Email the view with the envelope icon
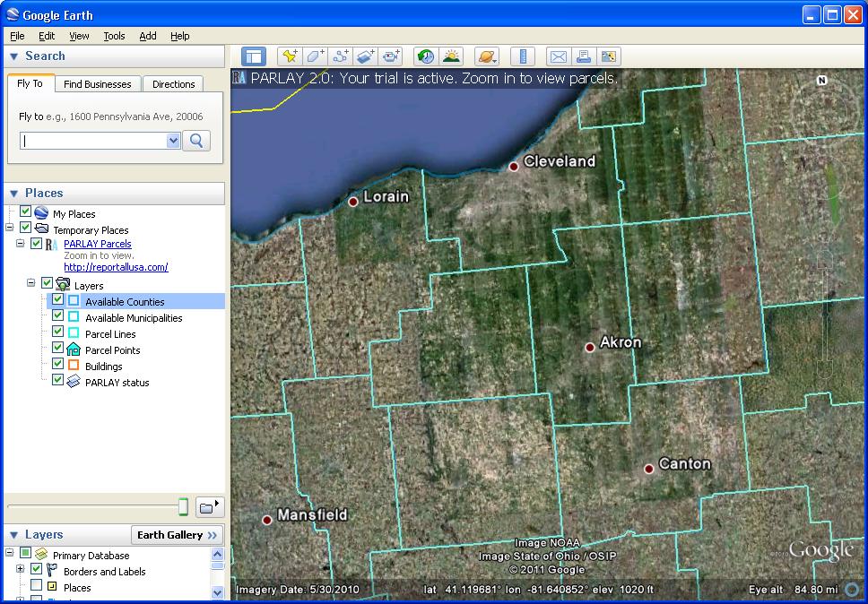Image resolution: width=868 pixels, height=604 pixels. pyautogui.click(x=559, y=56)
